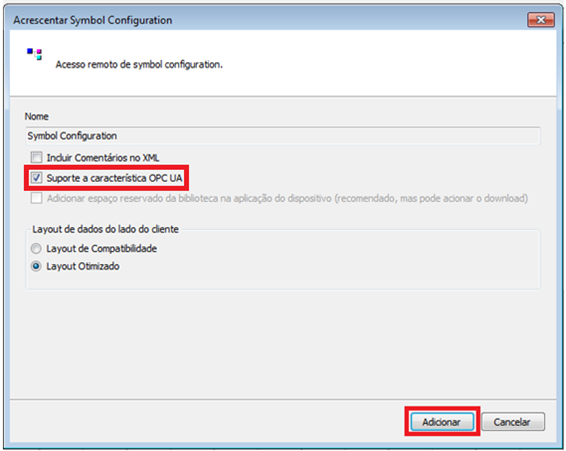Choose the Layout Otimizado radio button
Image resolution: width=566 pixels, height=451 pixels.
click(36, 266)
